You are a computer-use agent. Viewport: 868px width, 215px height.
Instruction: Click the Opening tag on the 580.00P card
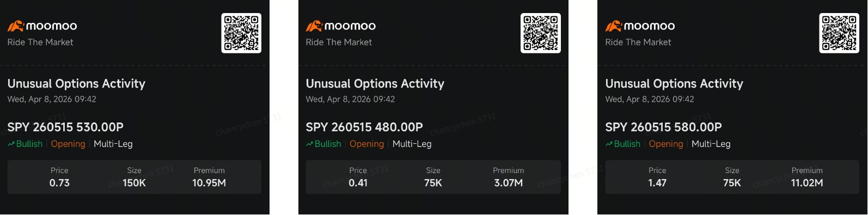666,144
